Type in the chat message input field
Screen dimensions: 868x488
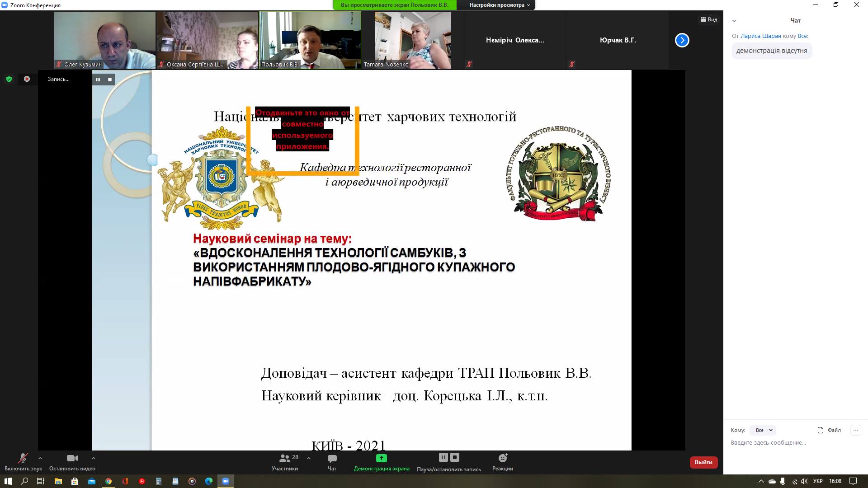click(791, 443)
